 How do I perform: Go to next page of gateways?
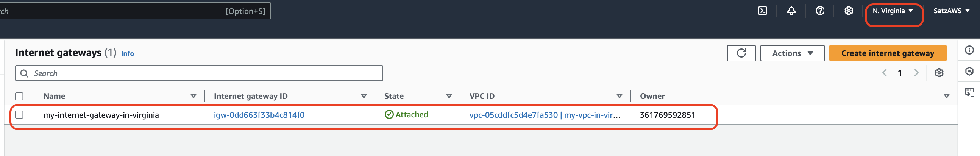pyautogui.click(x=916, y=73)
